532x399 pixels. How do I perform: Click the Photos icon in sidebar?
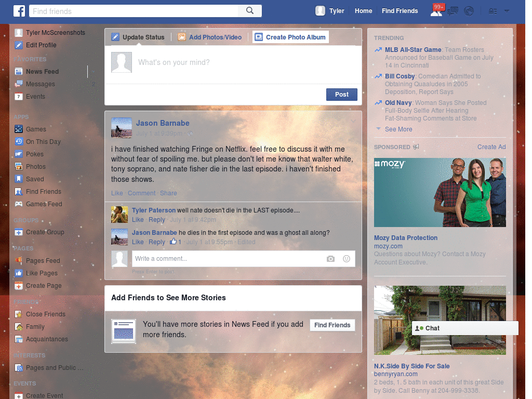[x=19, y=167]
